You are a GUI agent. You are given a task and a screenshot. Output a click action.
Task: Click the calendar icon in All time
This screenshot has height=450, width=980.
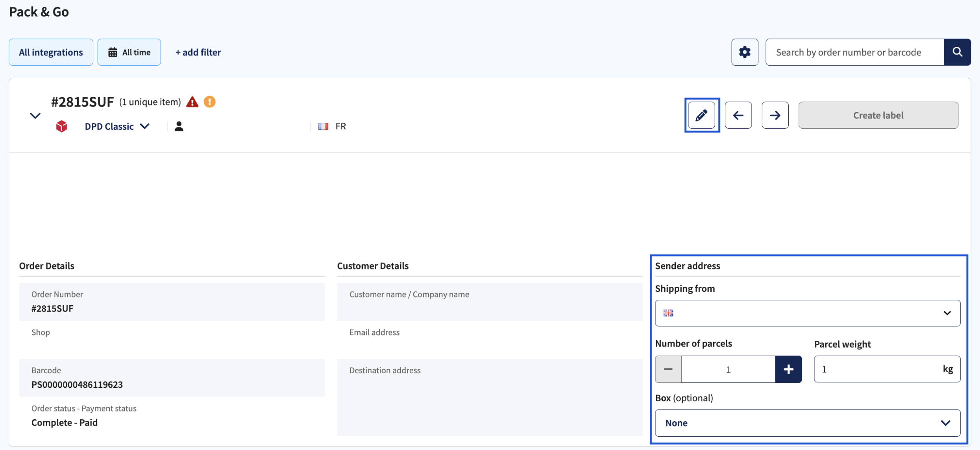click(x=113, y=52)
